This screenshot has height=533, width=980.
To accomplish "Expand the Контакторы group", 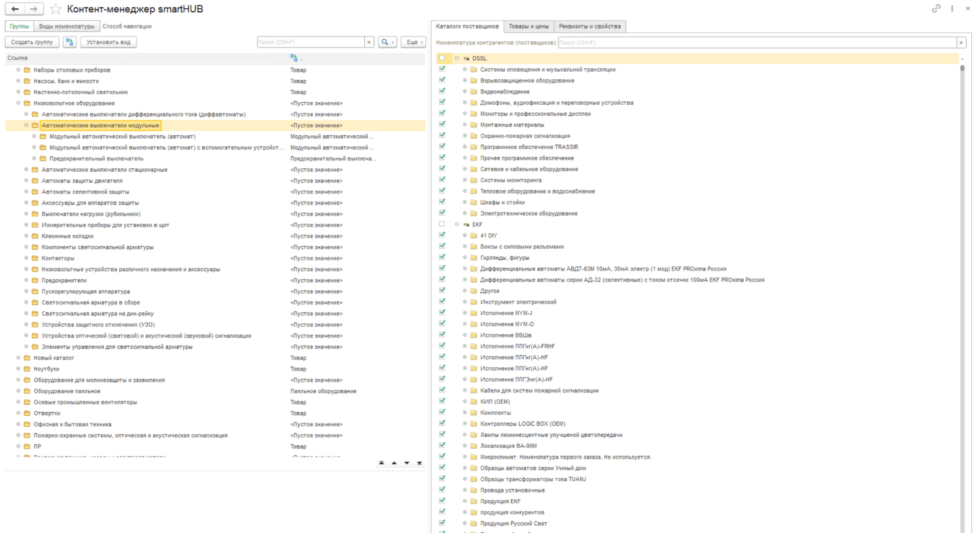I will point(26,258).
